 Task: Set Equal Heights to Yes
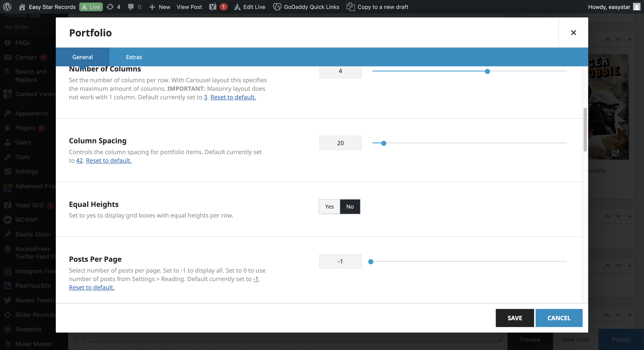point(329,206)
